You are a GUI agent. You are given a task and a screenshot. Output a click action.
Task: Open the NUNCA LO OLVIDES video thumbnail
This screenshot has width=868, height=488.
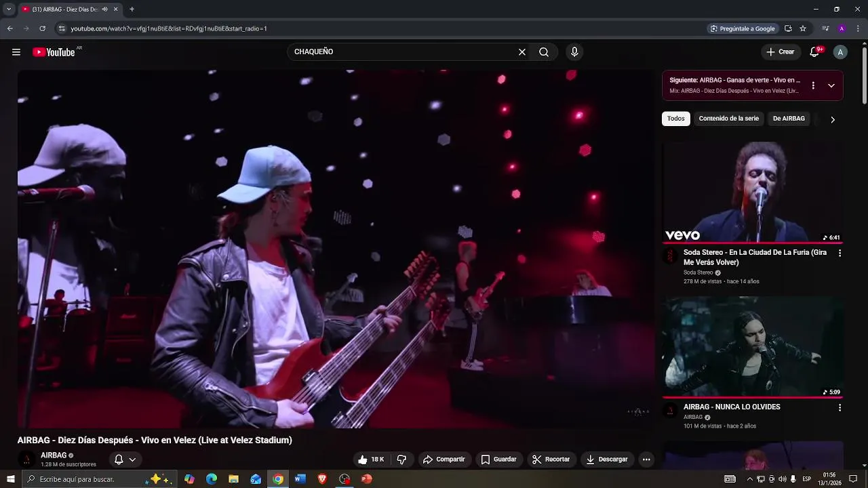pyautogui.click(x=753, y=346)
